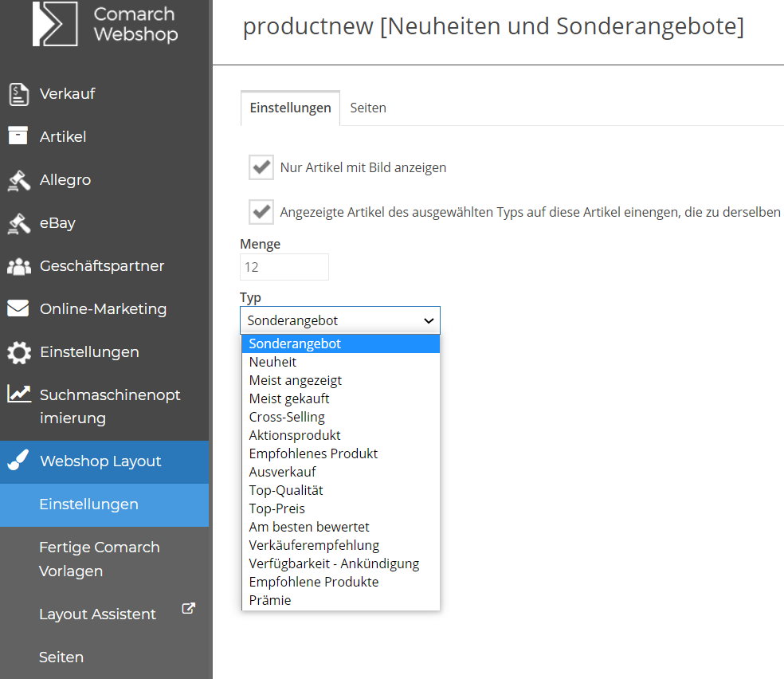Open the Verkauf document icon
The image size is (784, 679).
[19, 95]
